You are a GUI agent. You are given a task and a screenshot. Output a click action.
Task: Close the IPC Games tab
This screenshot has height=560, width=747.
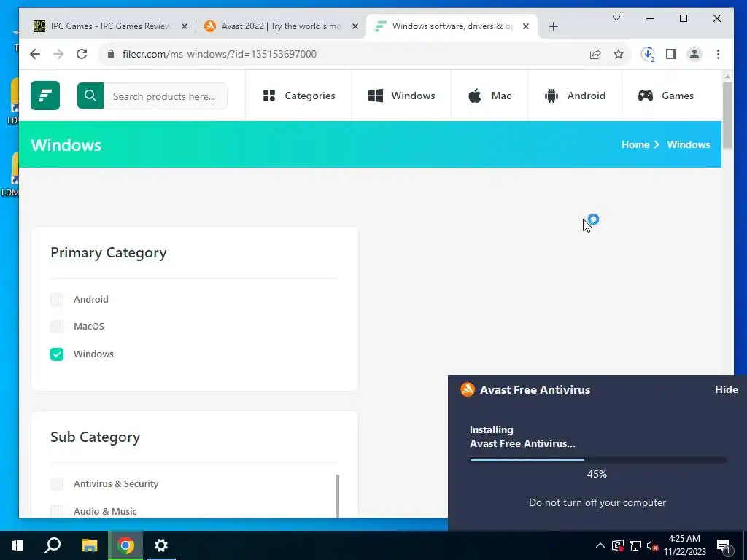[185, 27]
